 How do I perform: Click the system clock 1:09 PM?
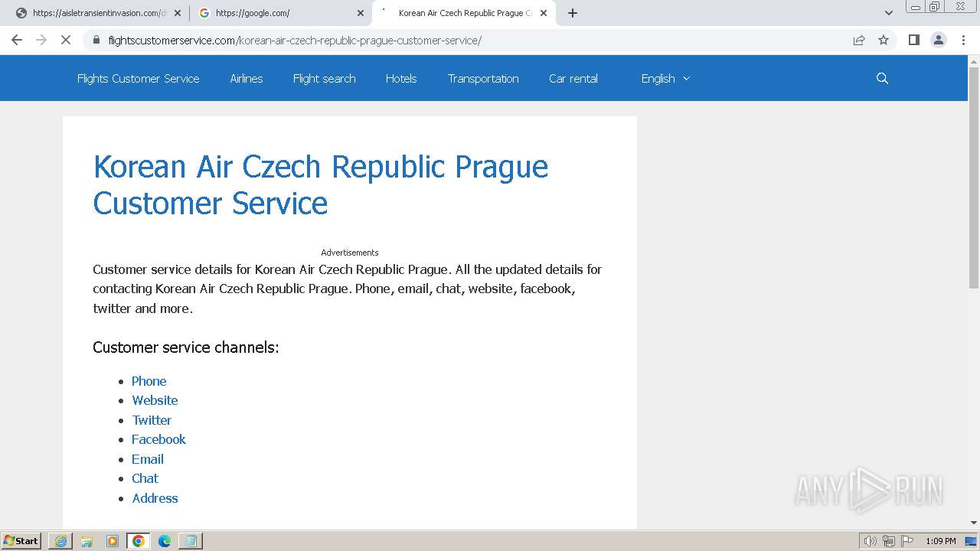click(x=941, y=541)
